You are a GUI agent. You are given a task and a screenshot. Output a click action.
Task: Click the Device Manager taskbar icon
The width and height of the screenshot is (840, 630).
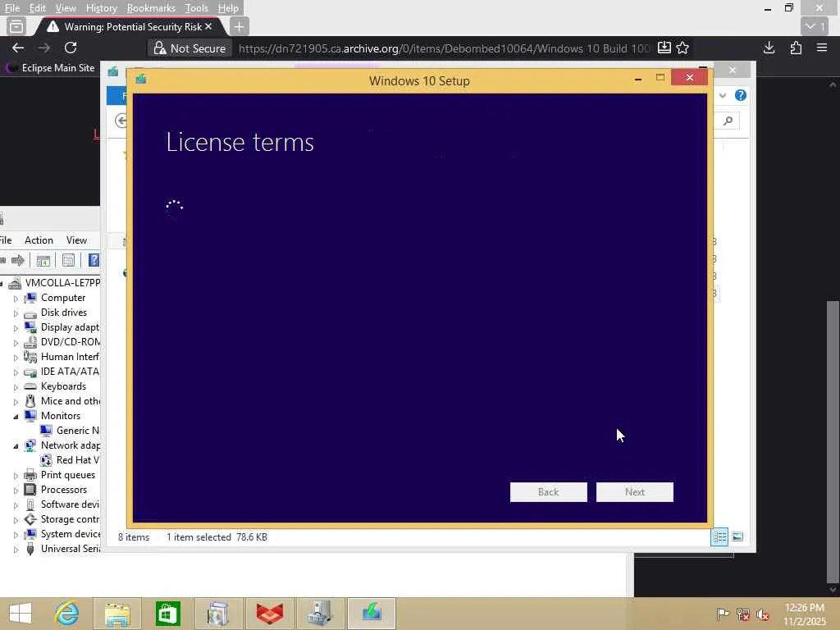(x=321, y=614)
